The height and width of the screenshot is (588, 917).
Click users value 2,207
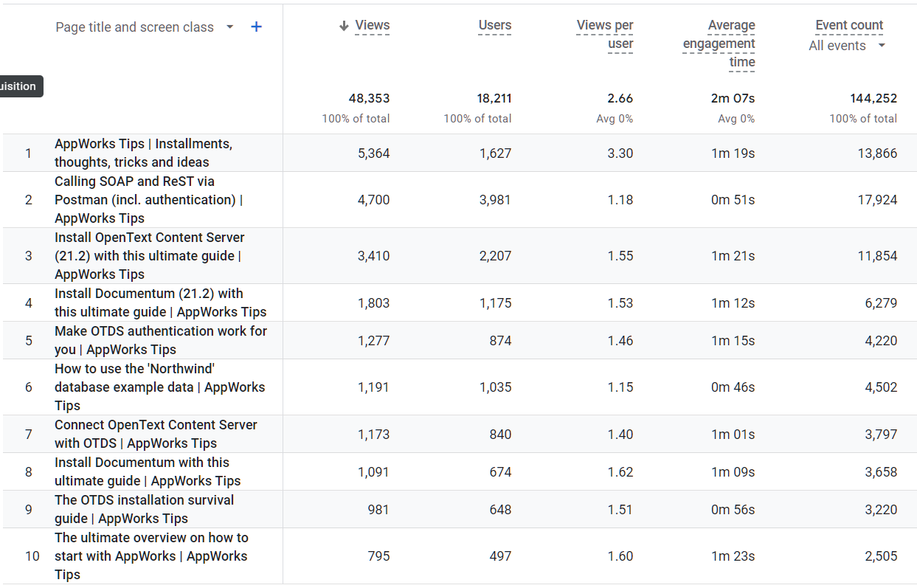tap(495, 256)
